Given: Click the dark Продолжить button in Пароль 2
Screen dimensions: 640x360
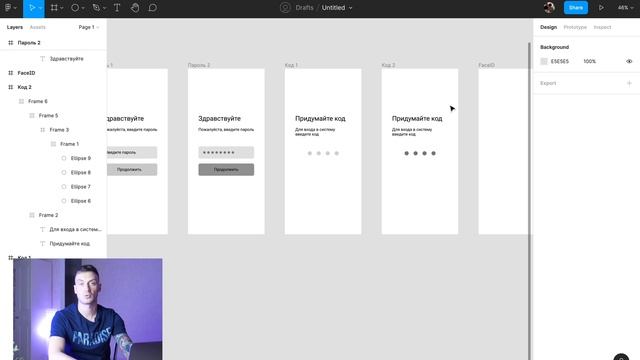Looking at the screenshot, I should pyautogui.click(x=226, y=169).
